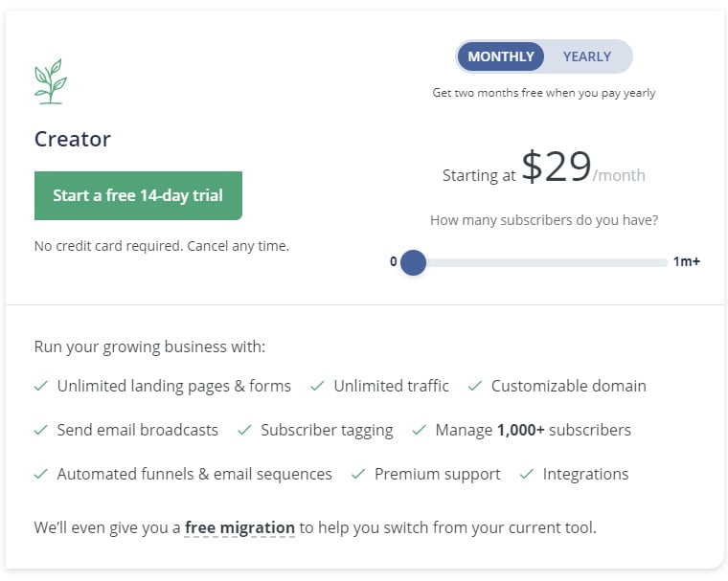Start a free 14-day trial
The height and width of the screenshot is (581, 728).
(138, 196)
